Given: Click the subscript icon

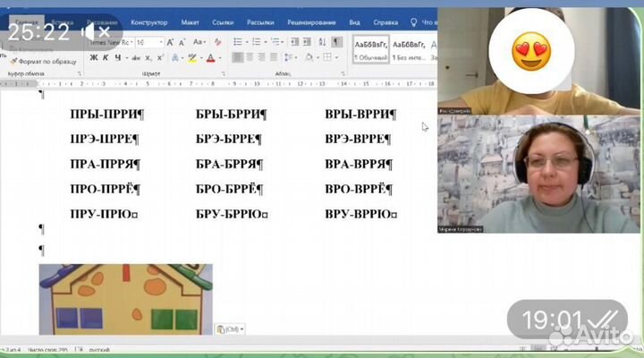Looking at the screenshot, I should click(x=148, y=58).
